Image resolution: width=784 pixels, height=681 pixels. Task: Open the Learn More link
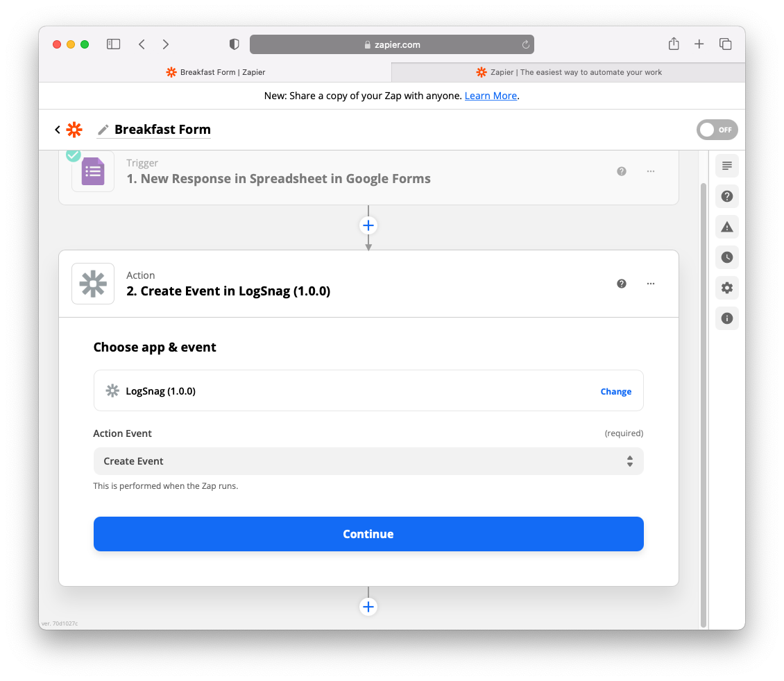tap(491, 96)
